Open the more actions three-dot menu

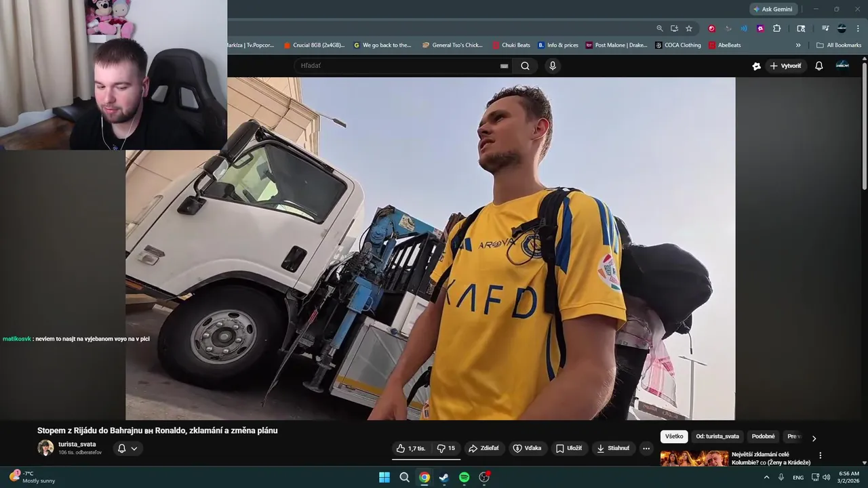[x=646, y=448]
